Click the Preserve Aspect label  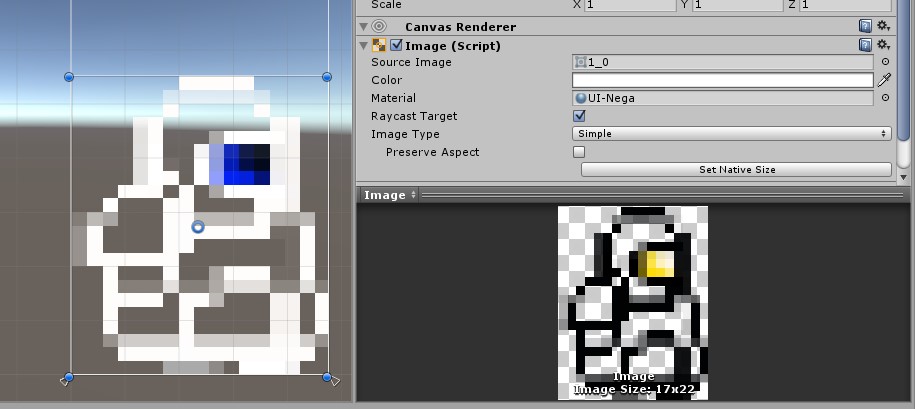click(x=432, y=152)
